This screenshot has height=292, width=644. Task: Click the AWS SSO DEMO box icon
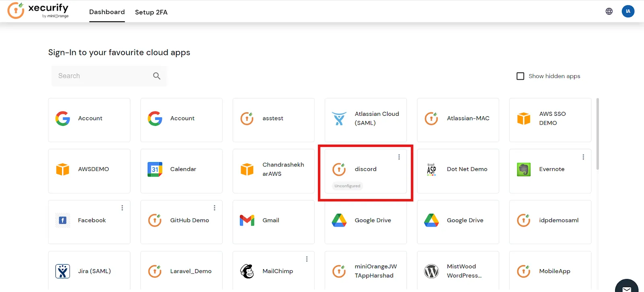tap(524, 119)
